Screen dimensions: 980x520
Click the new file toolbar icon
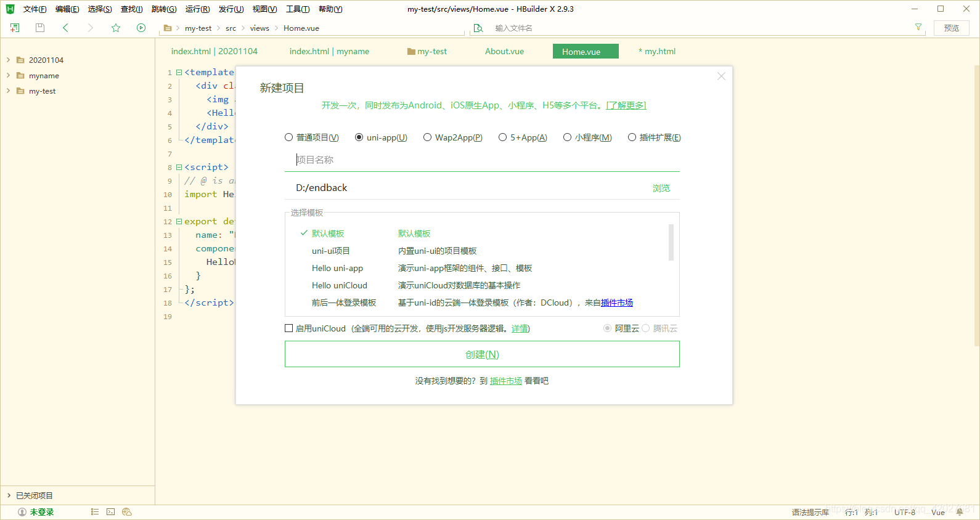click(15, 28)
